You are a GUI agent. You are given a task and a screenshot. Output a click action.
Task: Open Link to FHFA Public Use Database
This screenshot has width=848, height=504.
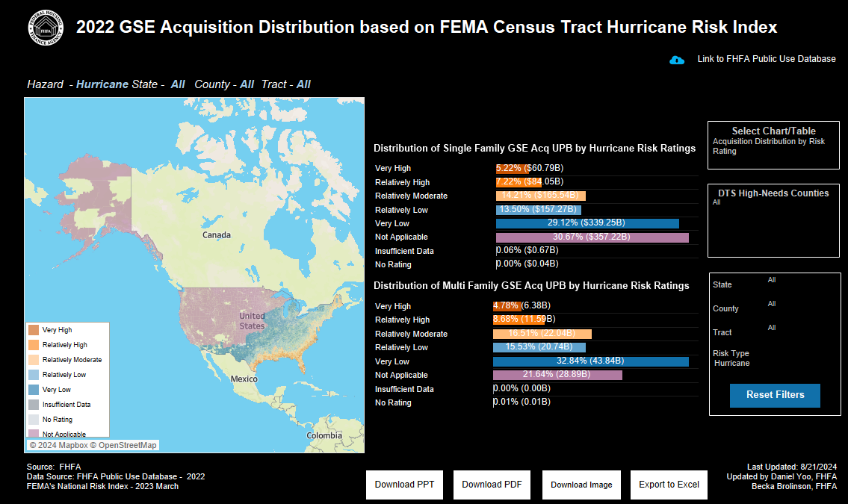coord(767,59)
